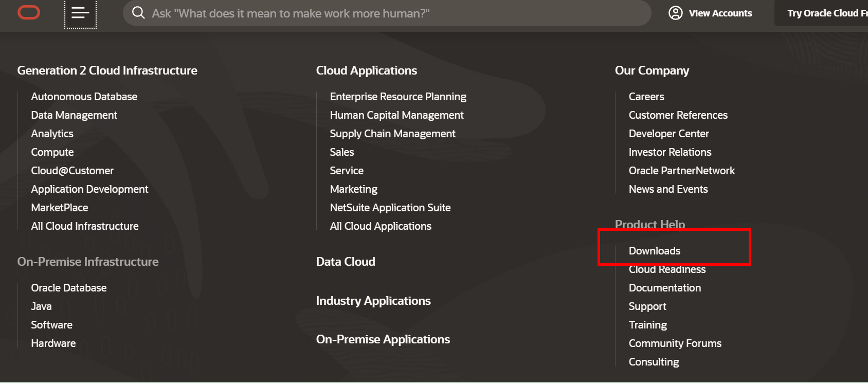
Task: Open the Consulting link
Action: tap(654, 362)
